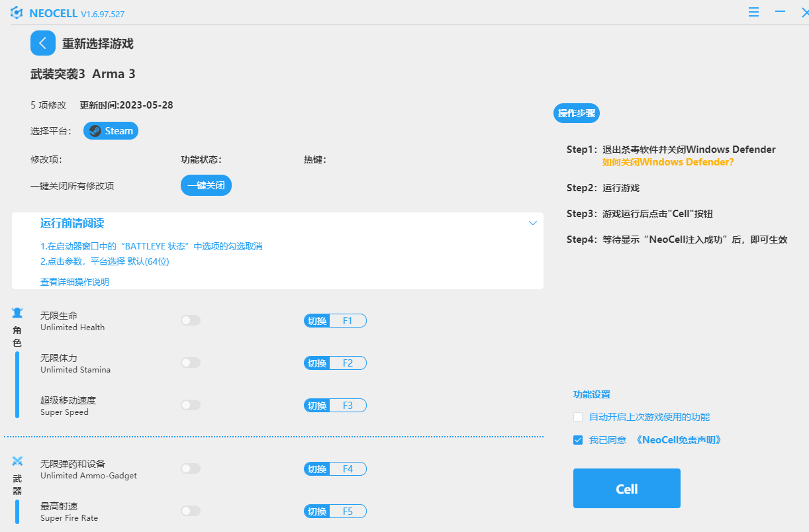Enable the 无限体力 Unlimited Stamina switch
The height and width of the screenshot is (532, 809).
click(191, 363)
